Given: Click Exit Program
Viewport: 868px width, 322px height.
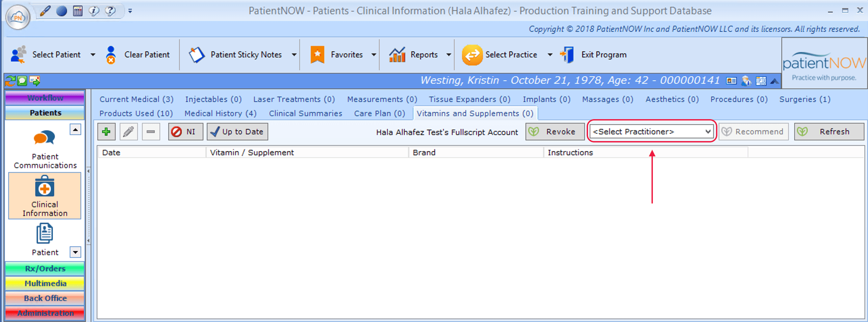Looking at the screenshot, I should point(593,55).
